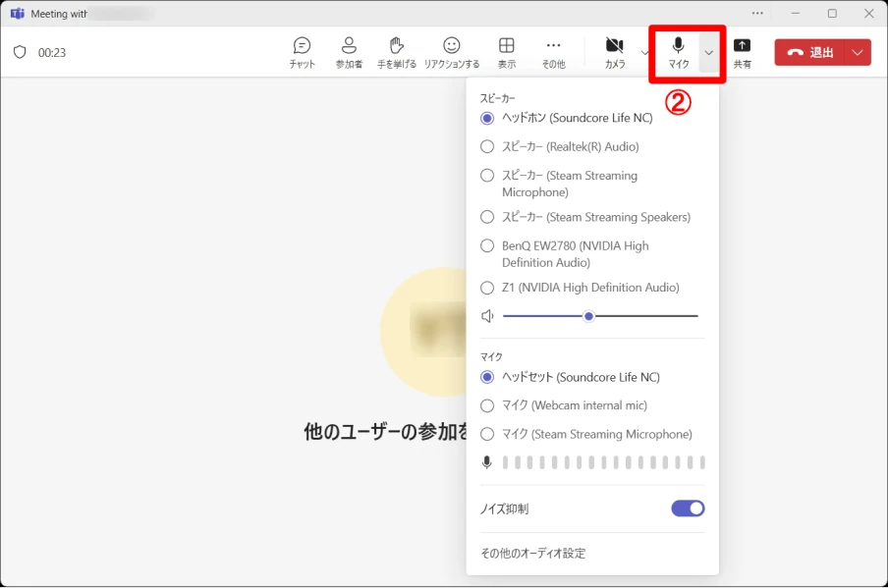Open the チャット chat panel
888x588 pixels.
point(302,53)
